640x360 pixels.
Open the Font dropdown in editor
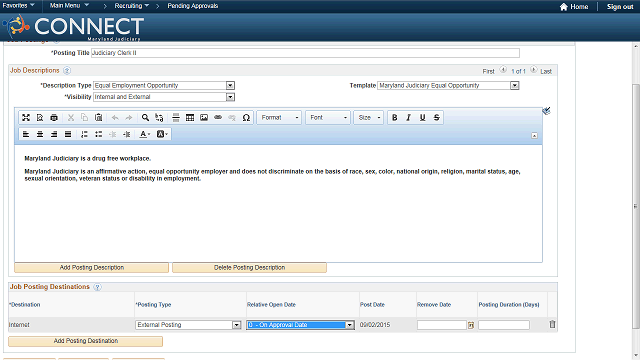pos(328,118)
